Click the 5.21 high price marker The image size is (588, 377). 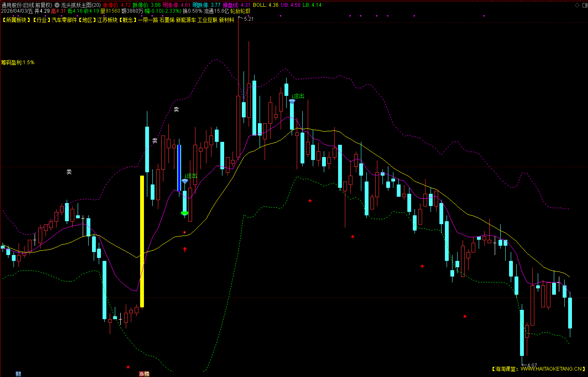point(248,19)
